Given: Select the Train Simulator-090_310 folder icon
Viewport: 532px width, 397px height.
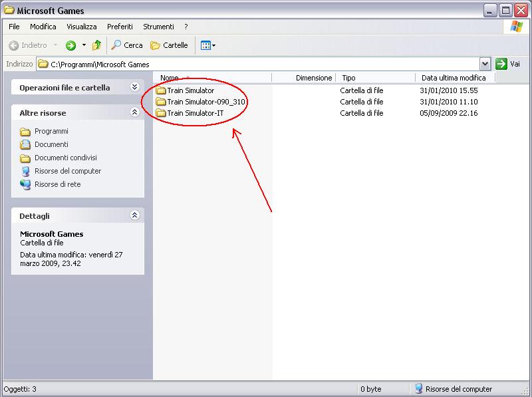Looking at the screenshot, I should point(161,102).
